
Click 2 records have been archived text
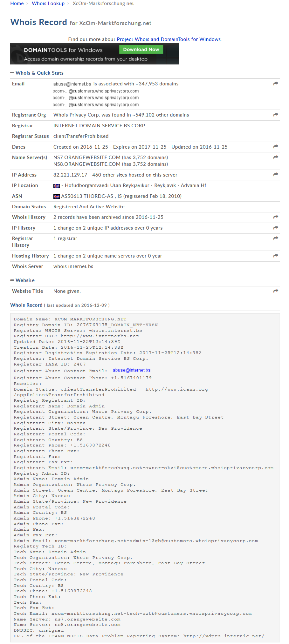(108, 217)
